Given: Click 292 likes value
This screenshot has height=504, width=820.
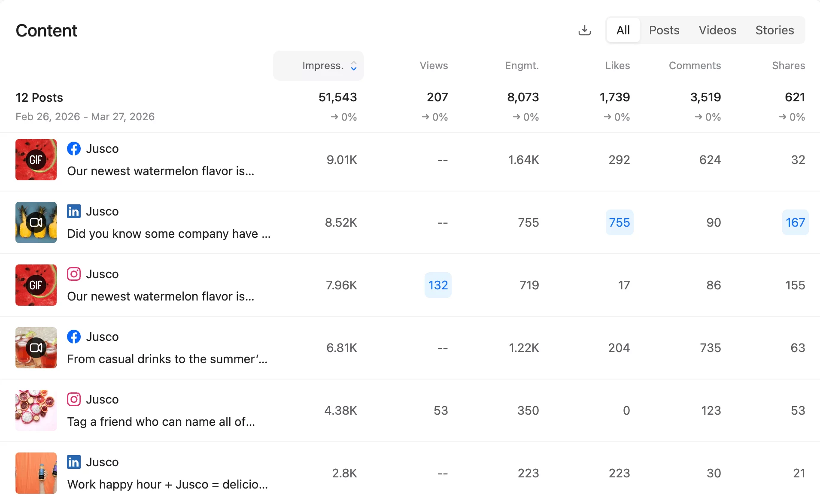Looking at the screenshot, I should click(619, 160).
